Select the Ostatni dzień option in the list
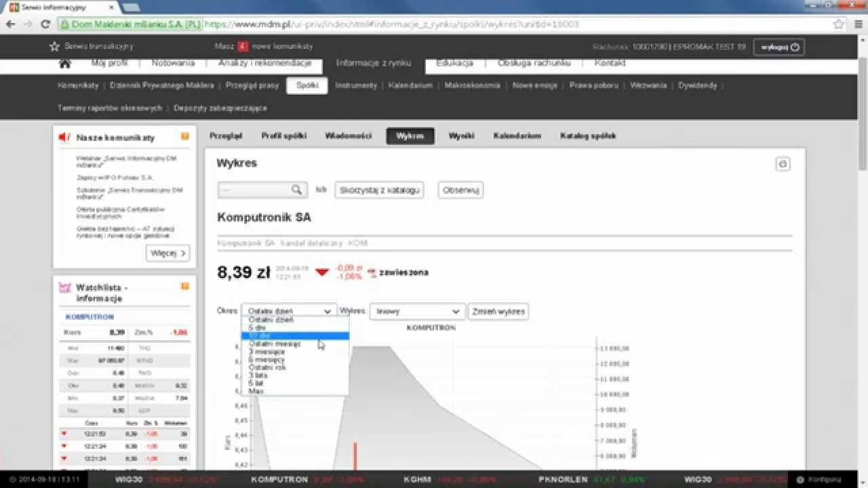 (296, 320)
